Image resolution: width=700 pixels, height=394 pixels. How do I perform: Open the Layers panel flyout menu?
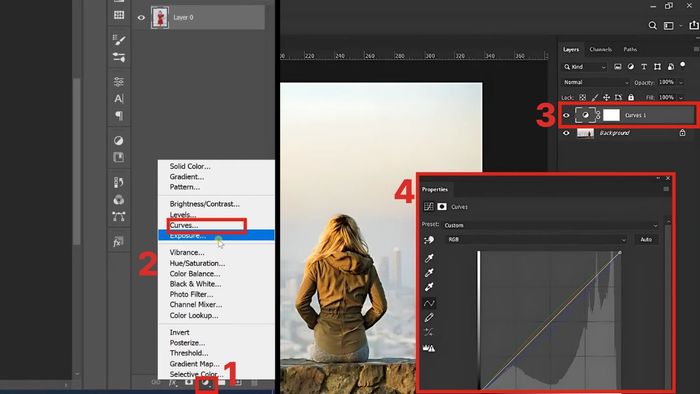tap(696, 49)
